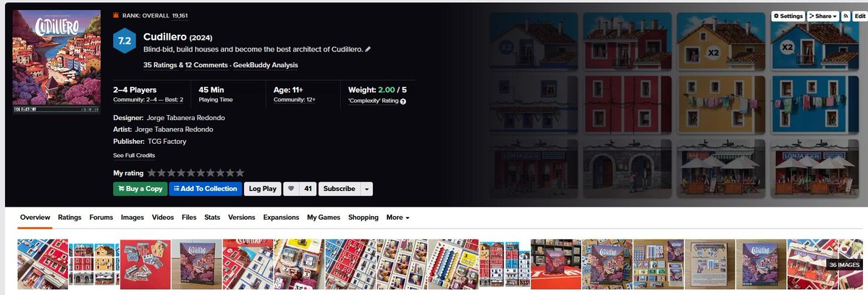This screenshot has height=295, width=868.
Task: Click Add To Collection button
Action: (x=206, y=189)
